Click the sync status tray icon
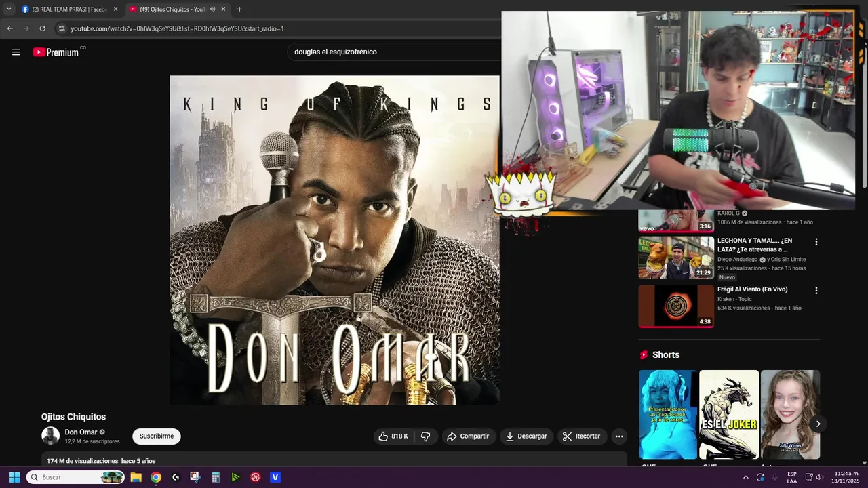The width and height of the screenshot is (868, 488). 760,477
